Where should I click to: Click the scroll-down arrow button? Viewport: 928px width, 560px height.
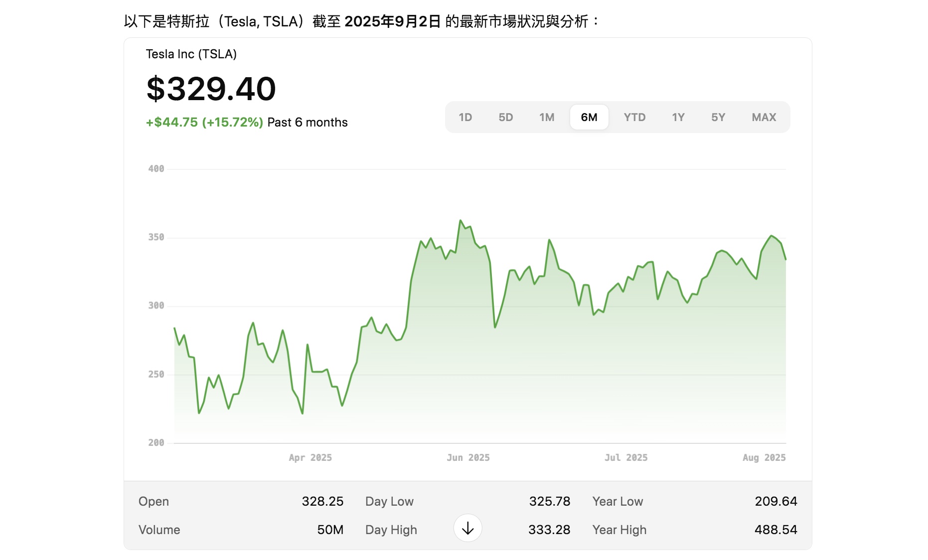[x=467, y=528]
